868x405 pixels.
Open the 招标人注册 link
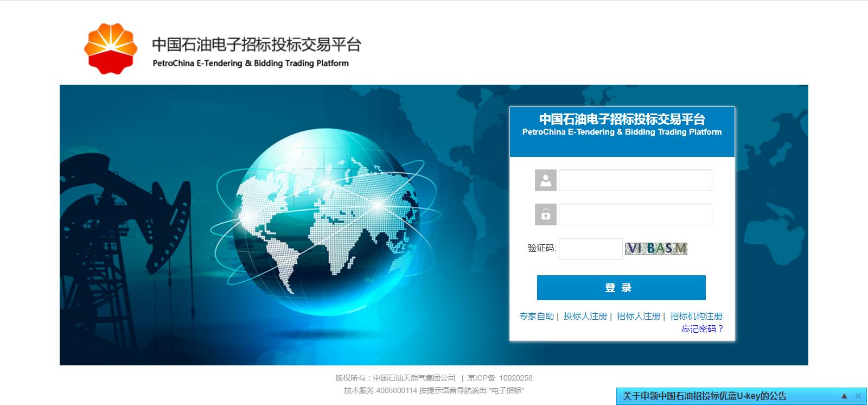coord(639,316)
